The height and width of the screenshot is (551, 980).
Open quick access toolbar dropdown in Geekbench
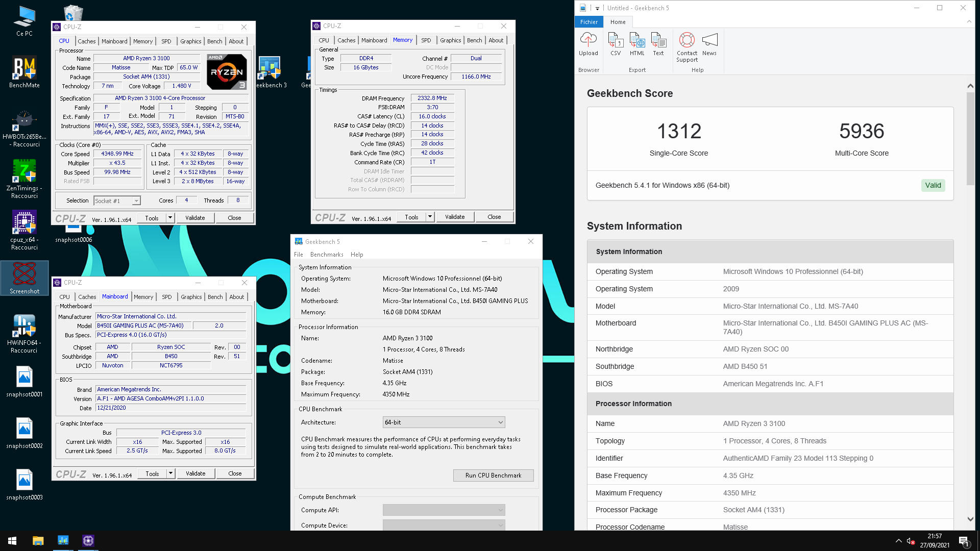click(597, 8)
